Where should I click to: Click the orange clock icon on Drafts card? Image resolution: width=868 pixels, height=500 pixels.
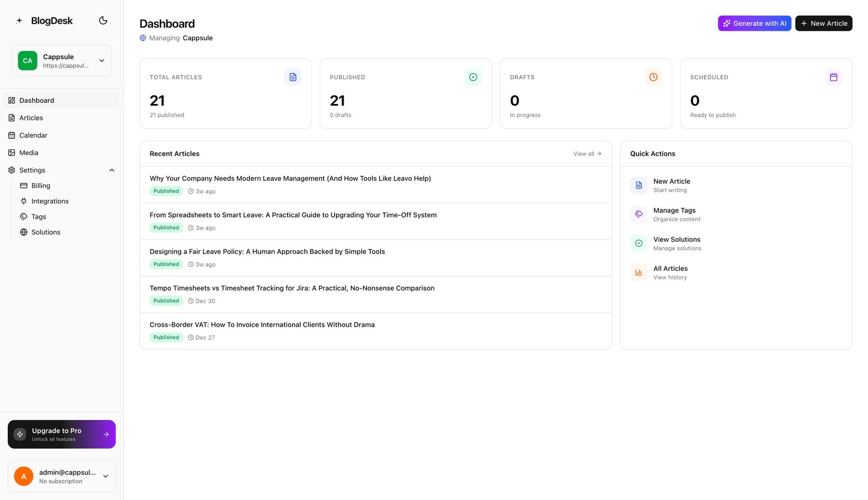pyautogui.click(x=653, y=77)
